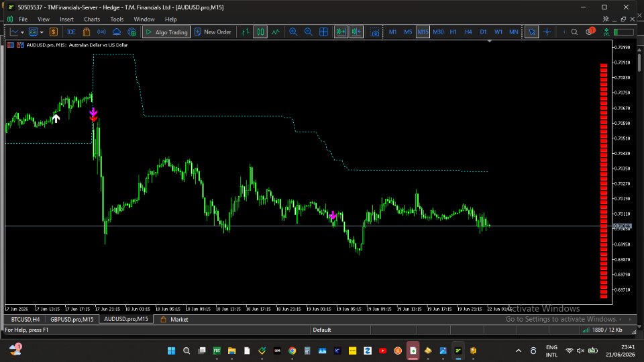Click the muted volume tray icon
The image size is (644, 362).
581,351
